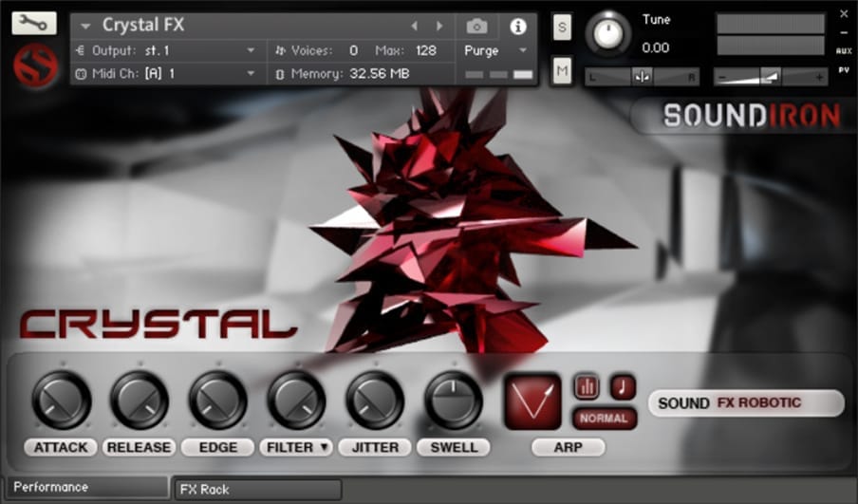This screenshot has height=504, width=858.
Task: Toggle the Solo (S) button
Action: click(562, 28)
